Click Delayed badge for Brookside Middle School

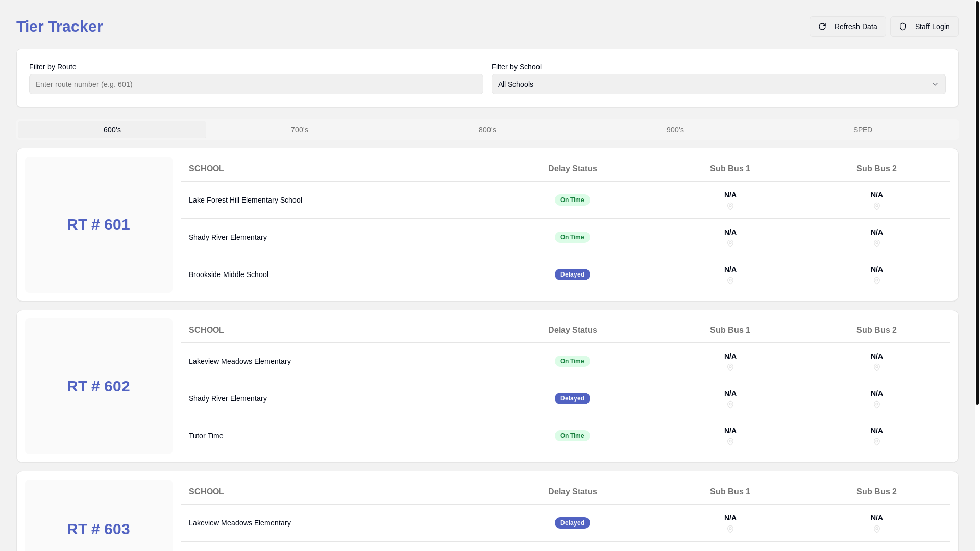(572, 274)
